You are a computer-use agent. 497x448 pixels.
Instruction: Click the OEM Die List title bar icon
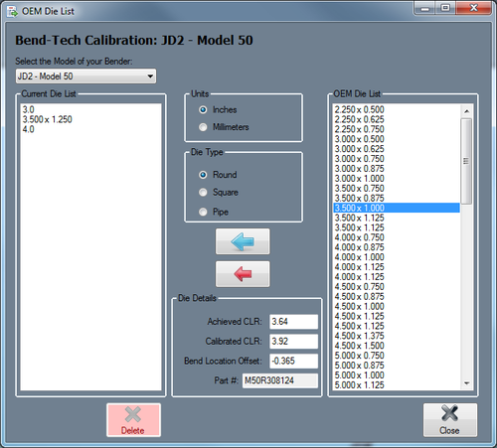tap(13, 12)
